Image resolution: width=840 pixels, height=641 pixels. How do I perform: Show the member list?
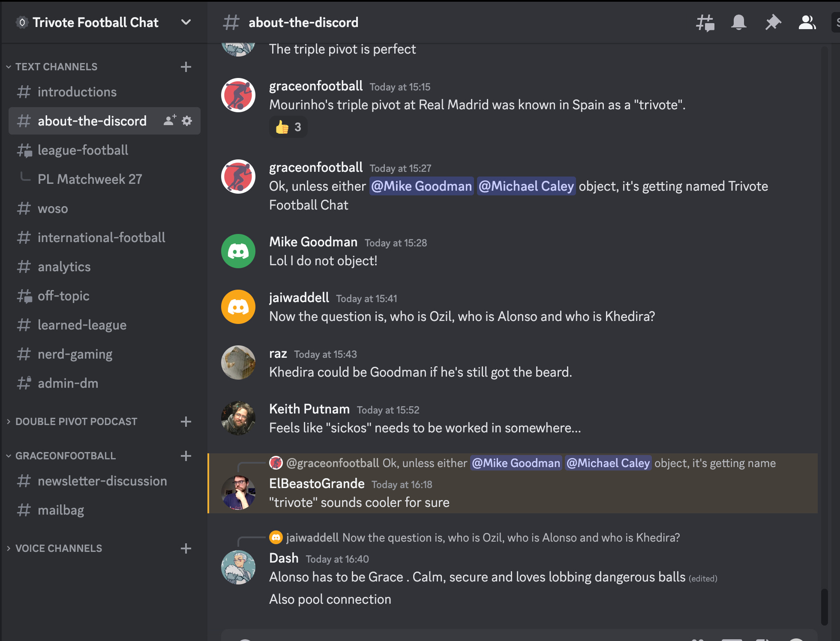tap(807, 22)
